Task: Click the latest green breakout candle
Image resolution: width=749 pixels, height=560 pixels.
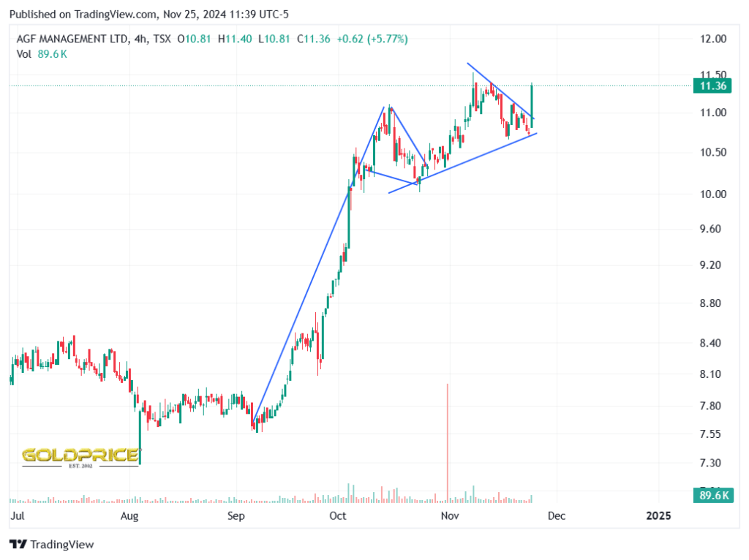Action: click(532, 105)
